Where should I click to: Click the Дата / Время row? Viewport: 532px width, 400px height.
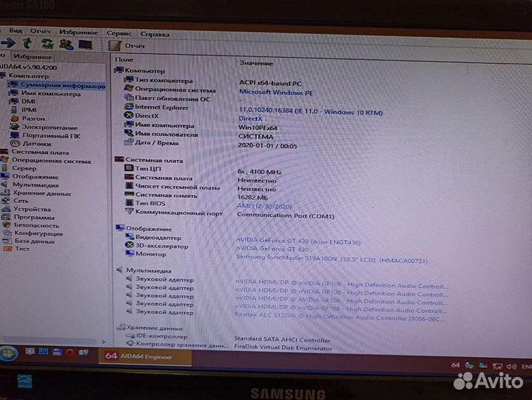[210, 144]
